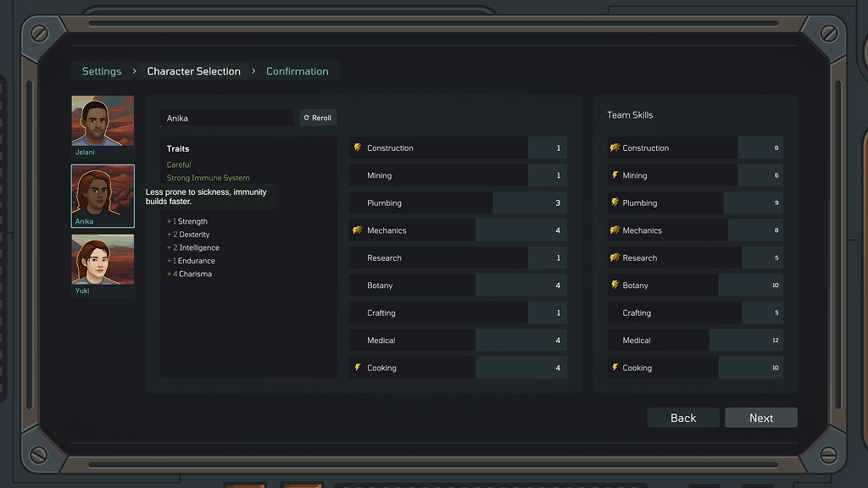Reroll the character's traits

[318, 118]
